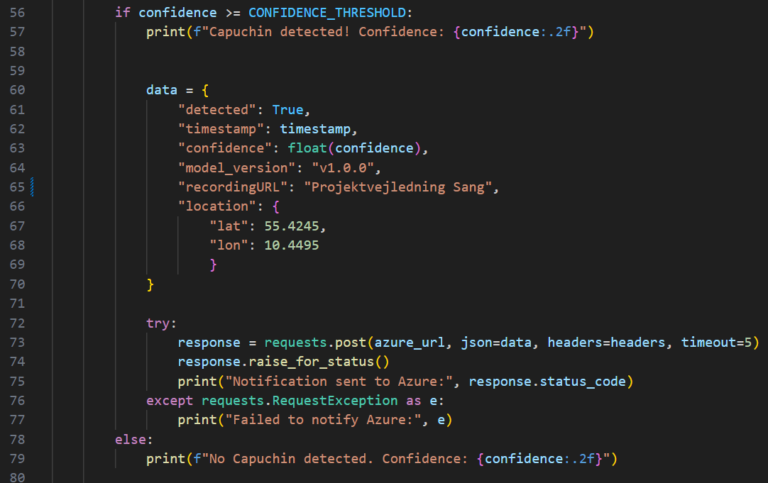The height and width of the screenshot is (483, 768).
Task: Click the True value on line 61
Action: (x=288, y=110)
